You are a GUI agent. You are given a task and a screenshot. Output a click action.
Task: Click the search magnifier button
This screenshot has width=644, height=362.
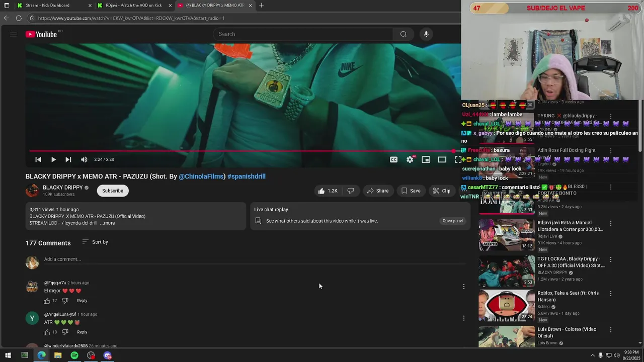point(403,34)
